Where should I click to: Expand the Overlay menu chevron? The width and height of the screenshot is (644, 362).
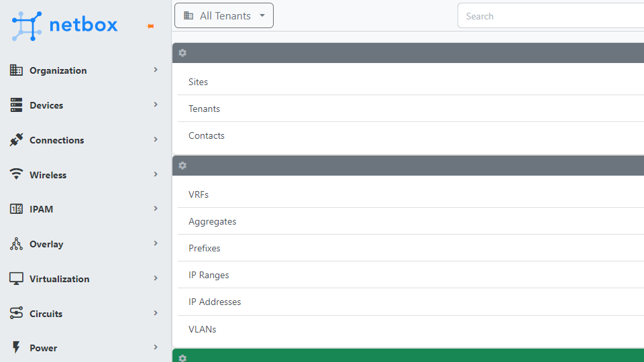coord(156,243)
